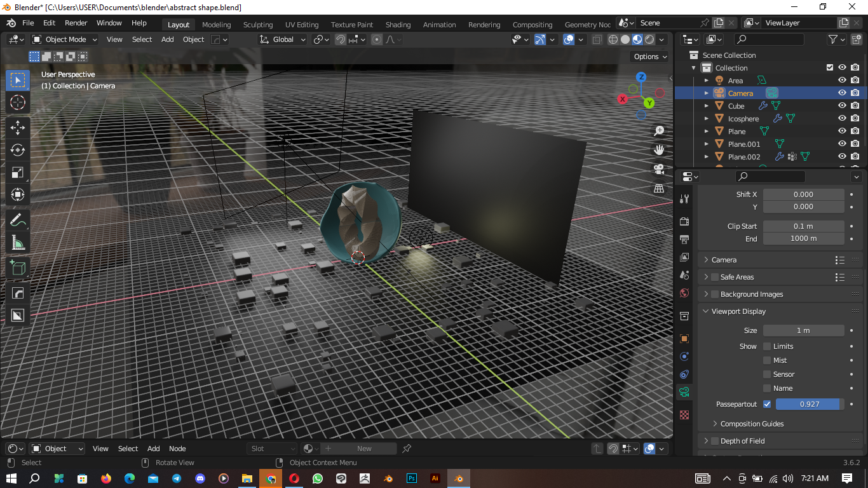Open the Render menu

click(76, 23)
